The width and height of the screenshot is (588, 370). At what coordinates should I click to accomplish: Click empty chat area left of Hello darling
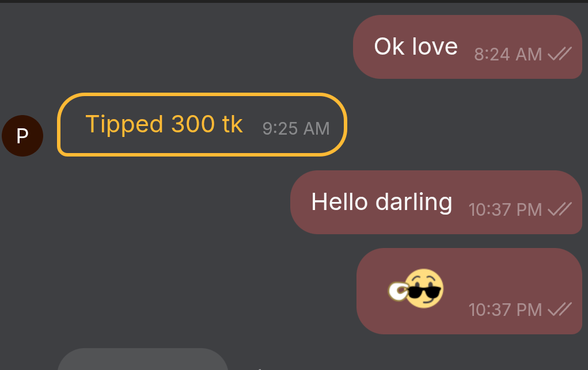(x=150, y=203)
